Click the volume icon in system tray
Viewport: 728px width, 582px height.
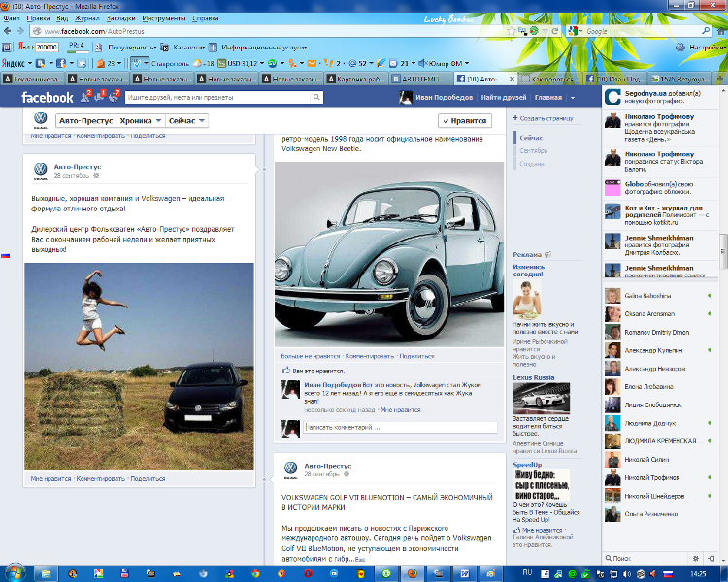tap(627, 574)
